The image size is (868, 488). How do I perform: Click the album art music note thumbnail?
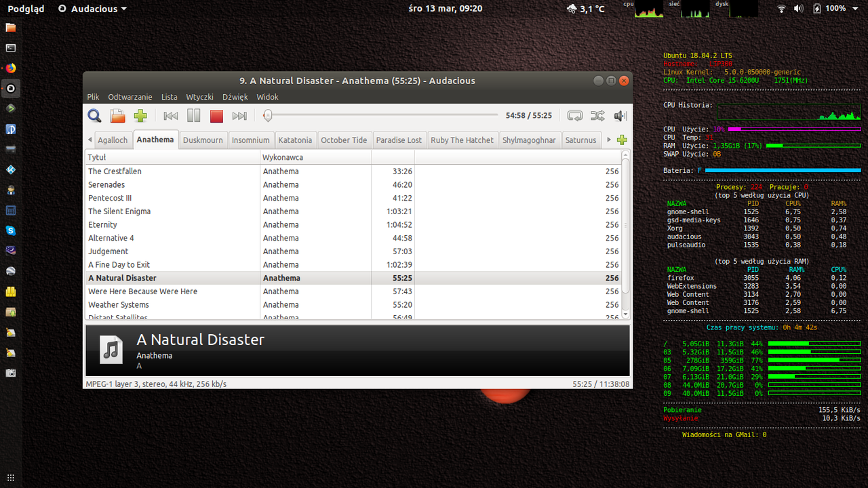tap(112, 350)
